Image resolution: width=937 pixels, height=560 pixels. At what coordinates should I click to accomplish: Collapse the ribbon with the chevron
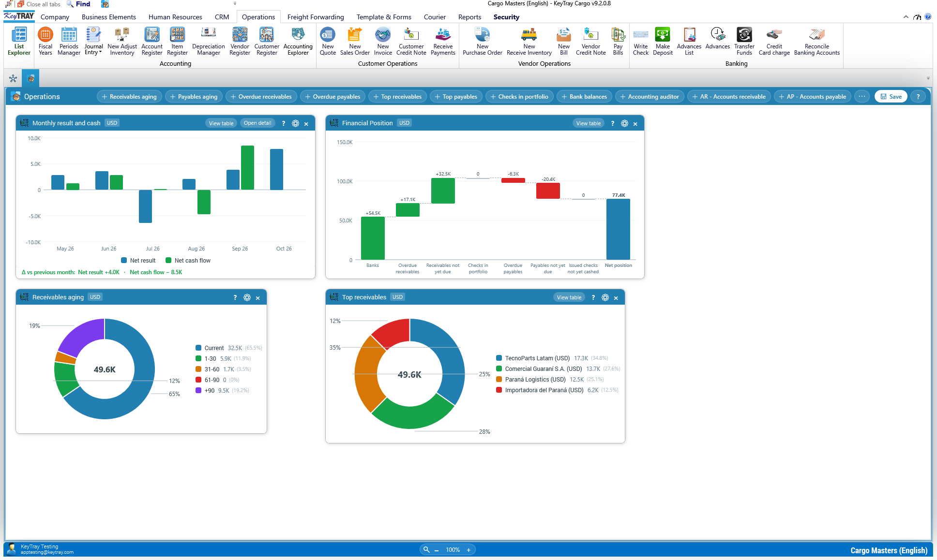pyautogui.click(x=906, y=17)
